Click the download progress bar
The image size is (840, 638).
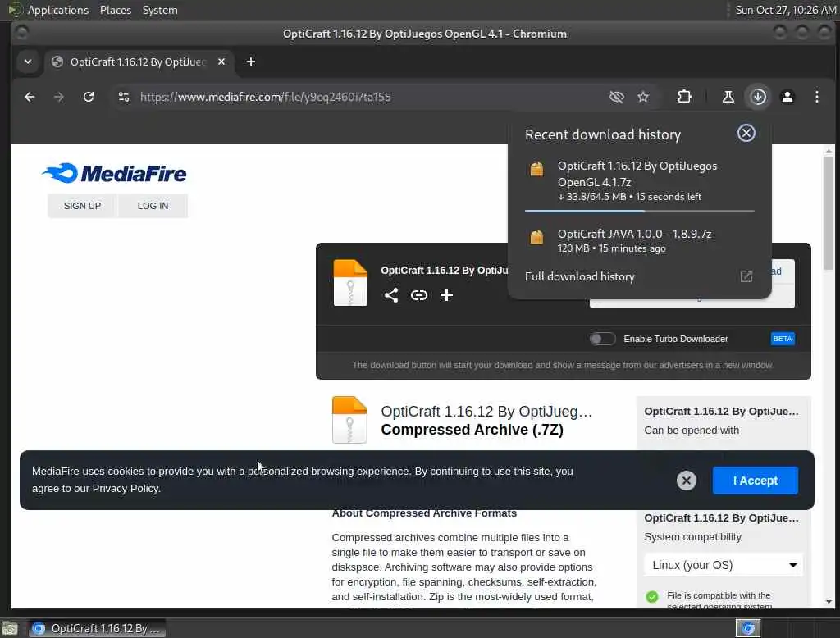pyautogui.click(x=639, y=211)
